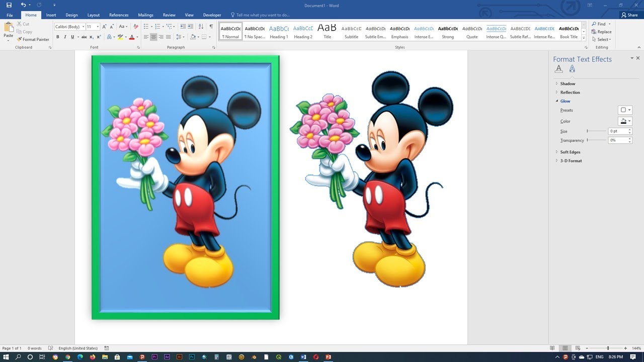Screen dimensions: 644x362
Task: Click the Save icon in title bar
Action: [9, 5]
